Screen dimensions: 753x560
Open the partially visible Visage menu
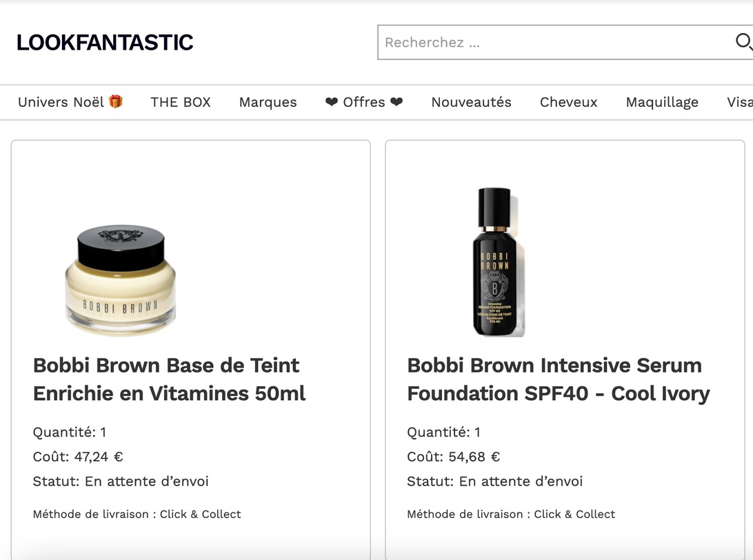point(739,102)
